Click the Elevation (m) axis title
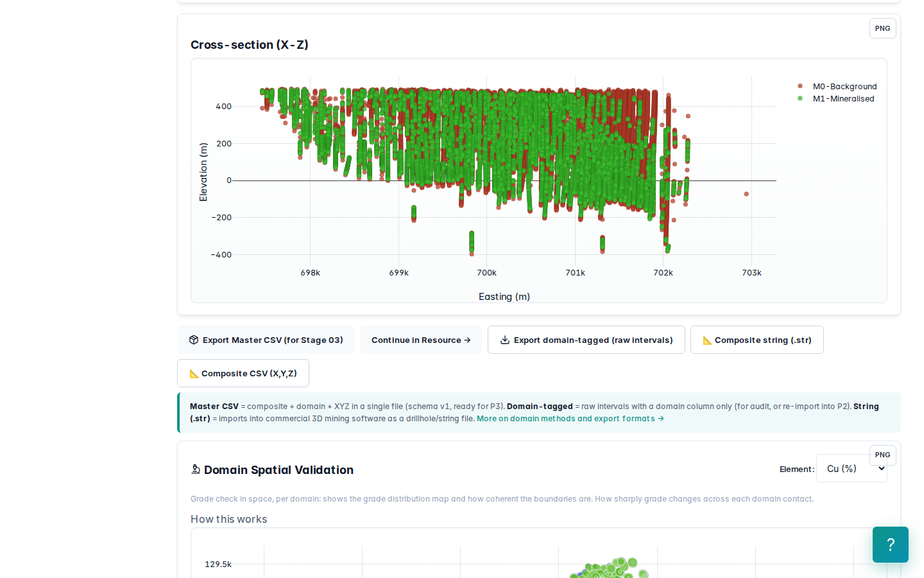 pyautogui.click(x=203, y=172)
